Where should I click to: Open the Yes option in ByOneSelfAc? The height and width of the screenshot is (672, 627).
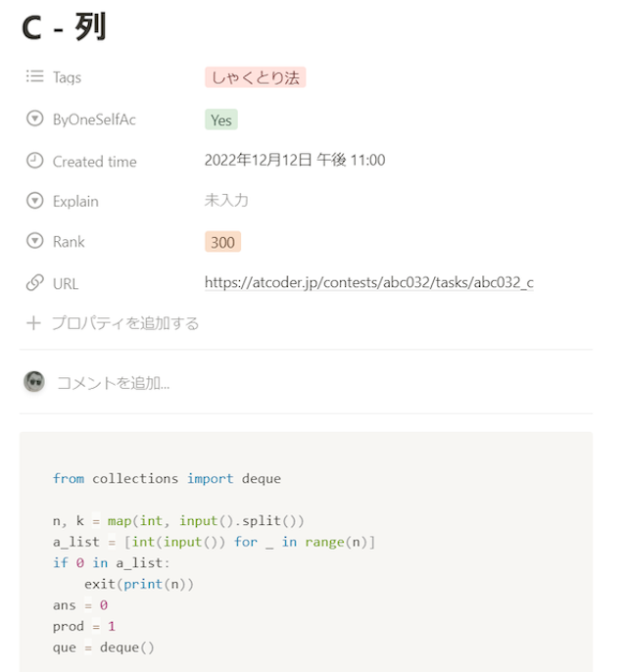pyautogui.click(x=221, y=120)
